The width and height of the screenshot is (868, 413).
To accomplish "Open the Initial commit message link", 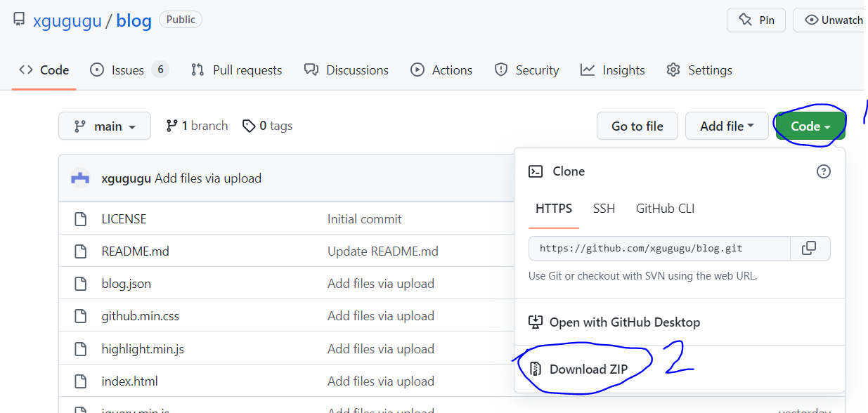I will tap(365, 219).
